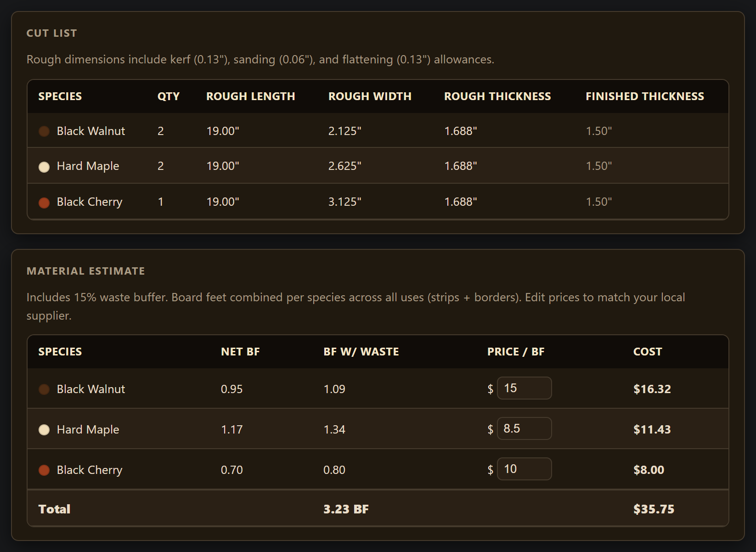Select the 1.17 net BF value
The width and height of the screenshot is (756, 552).
pos(231,429)
